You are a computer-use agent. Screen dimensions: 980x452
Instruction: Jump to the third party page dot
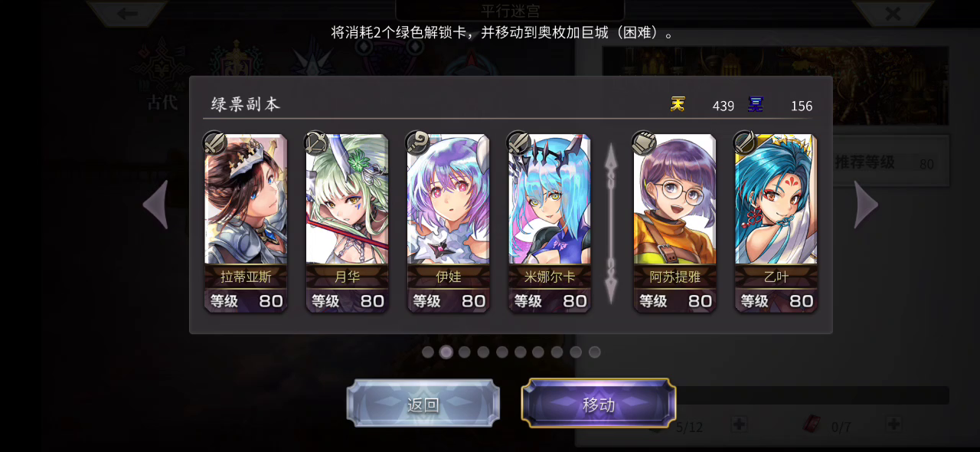[x=465, y=352]
